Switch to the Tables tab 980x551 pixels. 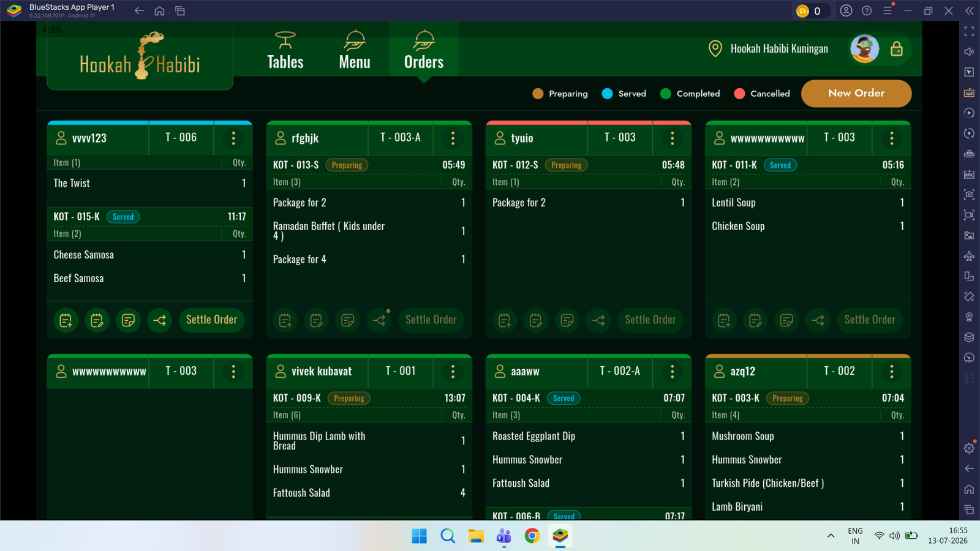coord(285,50)
